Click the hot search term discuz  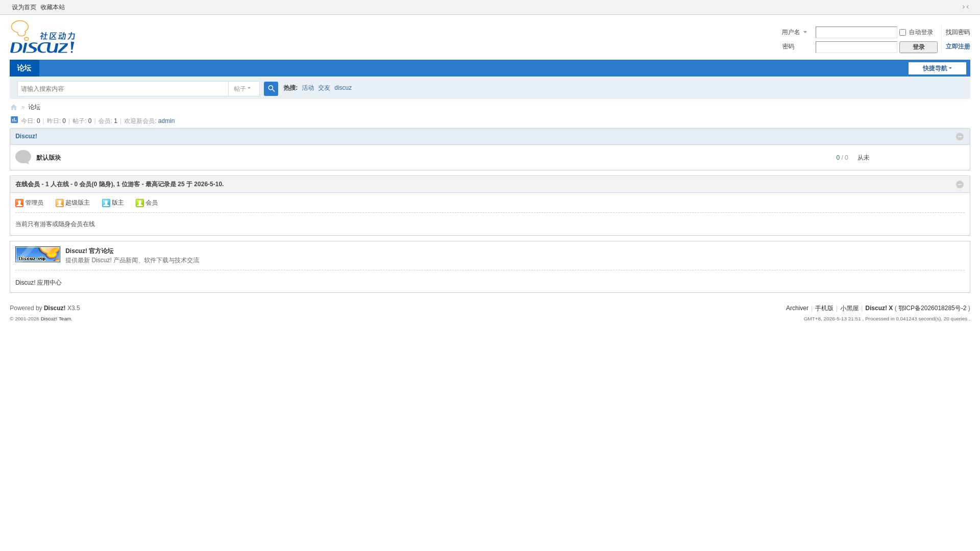pyautogui.click(x=343, y=88)
